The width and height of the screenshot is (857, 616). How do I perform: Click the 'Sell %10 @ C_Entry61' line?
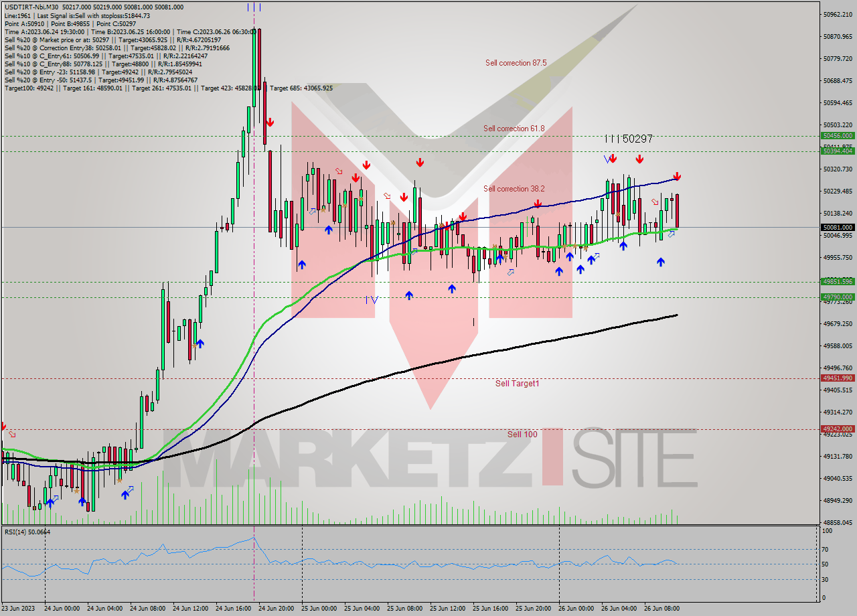pos(106,56)
